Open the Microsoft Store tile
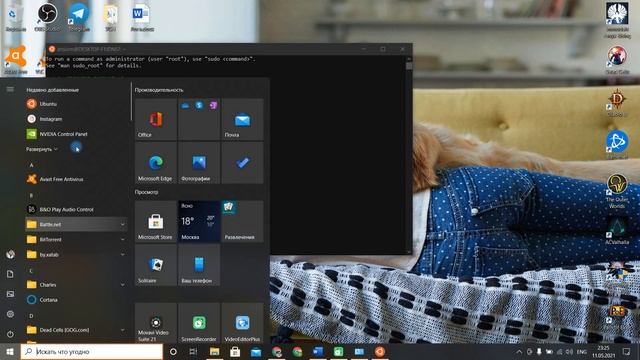Viewport: 640px width, 360px height. pos(156,221)
